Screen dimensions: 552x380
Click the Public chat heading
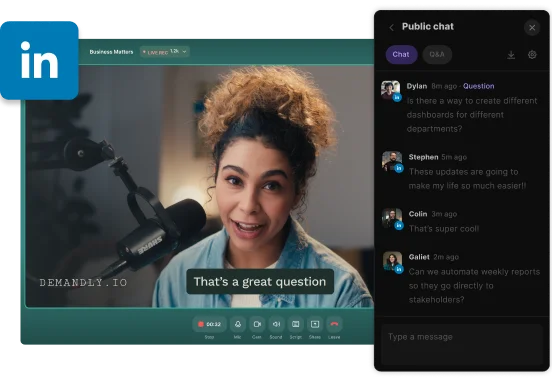coord(428,27)
